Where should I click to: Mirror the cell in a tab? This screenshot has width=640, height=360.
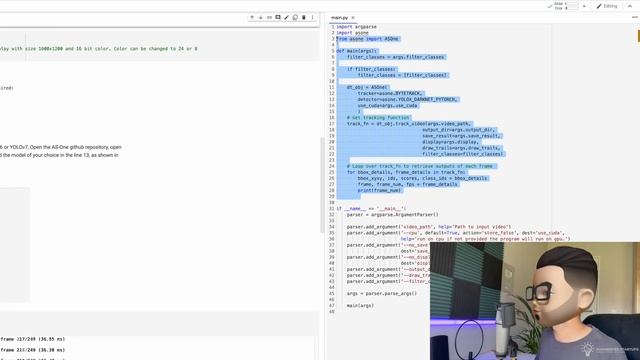(295, 18)
